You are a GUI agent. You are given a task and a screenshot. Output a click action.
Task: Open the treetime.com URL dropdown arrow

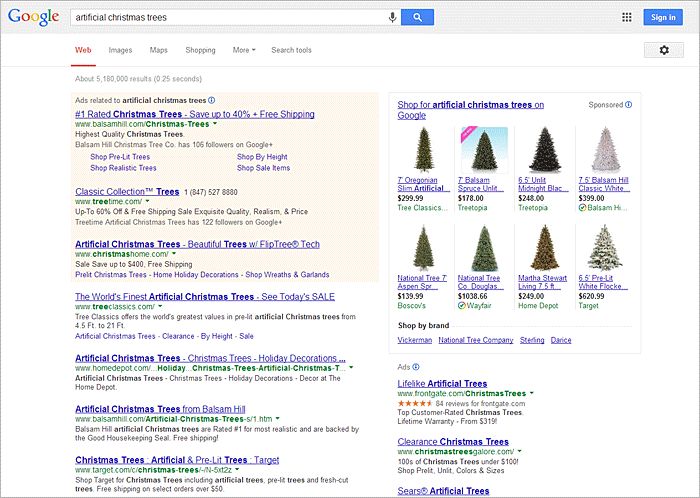click(x=146, y=202)
